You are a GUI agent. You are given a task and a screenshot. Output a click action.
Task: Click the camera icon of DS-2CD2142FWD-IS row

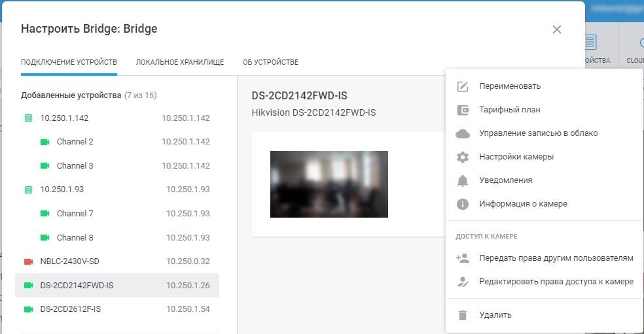tap(28, 285)
